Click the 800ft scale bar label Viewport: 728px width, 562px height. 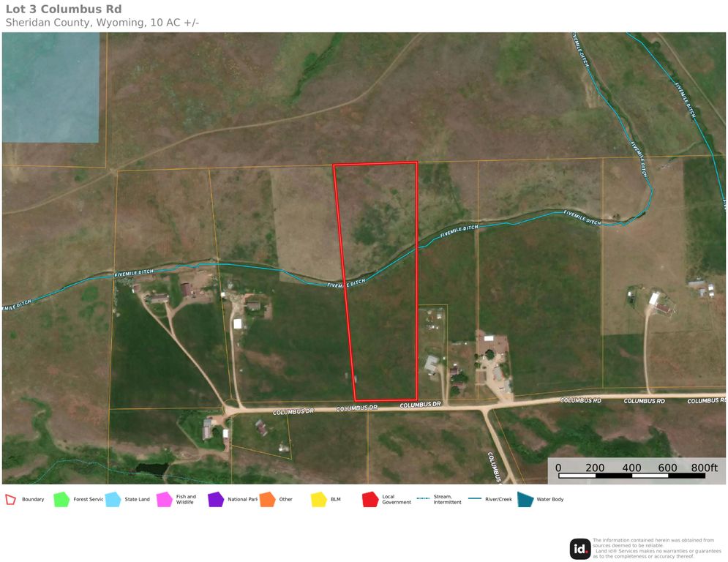[704, 468]
